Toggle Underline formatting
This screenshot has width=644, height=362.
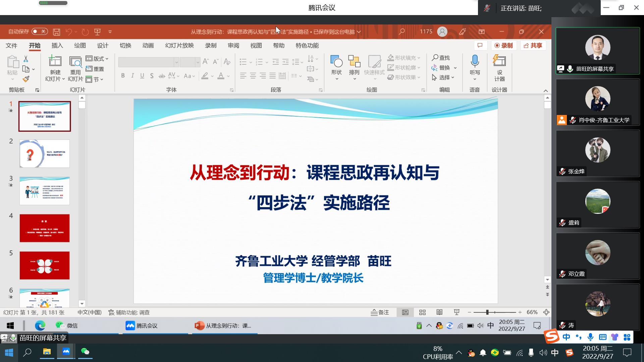point(142,76)
